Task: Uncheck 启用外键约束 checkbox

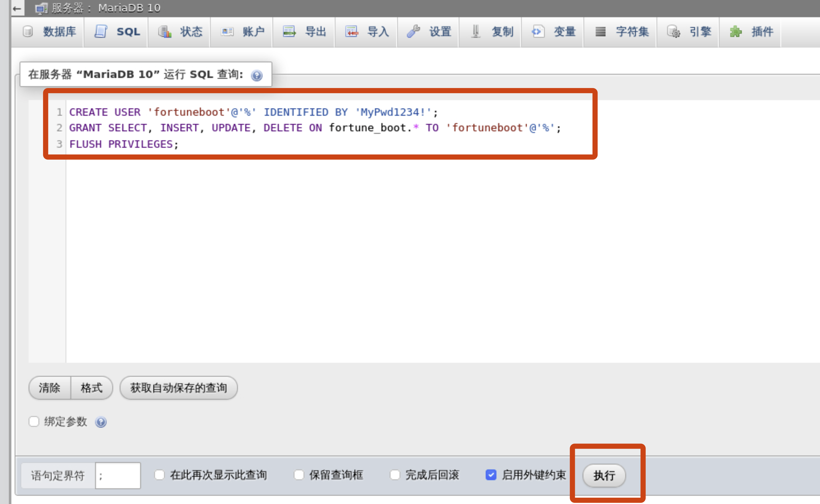Action: pyautogui.click(x=491, y=475)
